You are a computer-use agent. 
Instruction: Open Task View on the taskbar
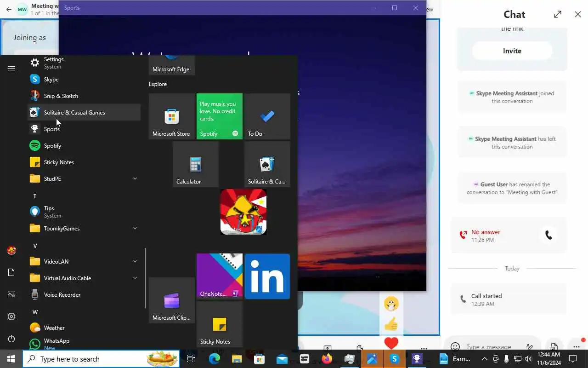coord(191,359)
